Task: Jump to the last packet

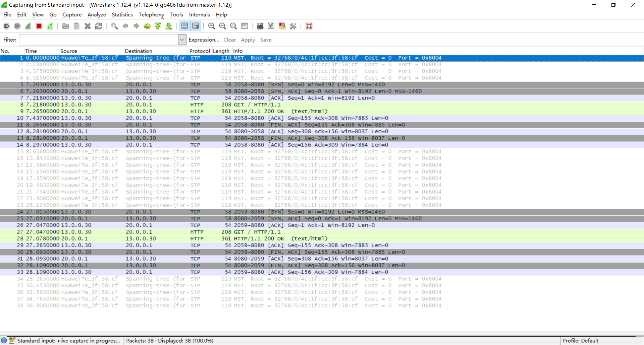Action: 169,26
